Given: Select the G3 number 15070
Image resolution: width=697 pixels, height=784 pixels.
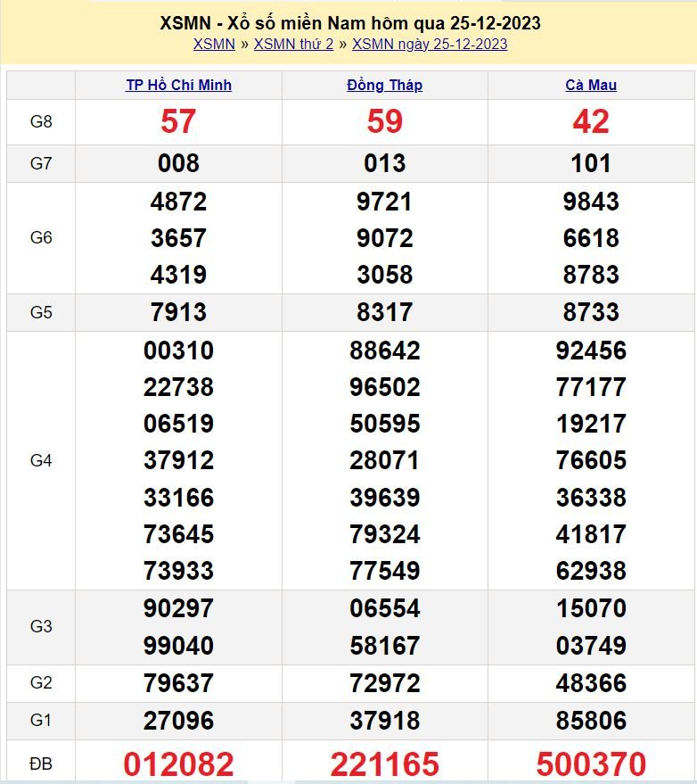Looking at the screenshot, I should [x=591, y=608].
